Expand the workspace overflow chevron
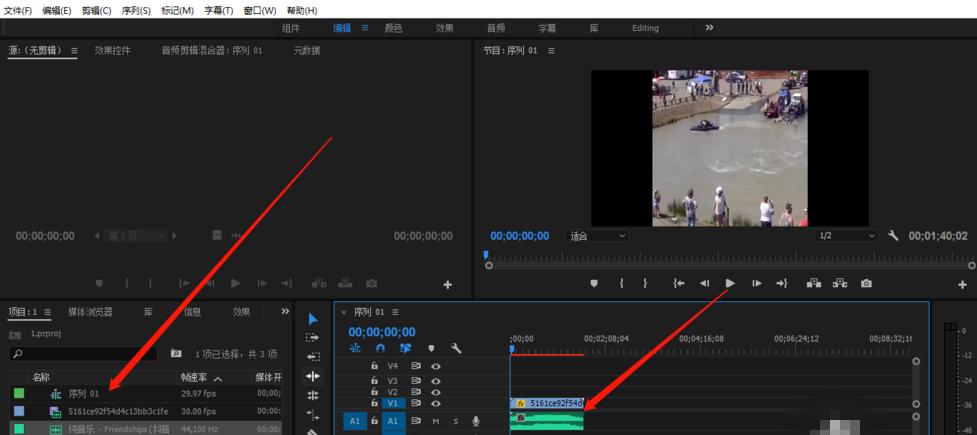This screenshot has height=435, width=977. click(x=710, y=28)
